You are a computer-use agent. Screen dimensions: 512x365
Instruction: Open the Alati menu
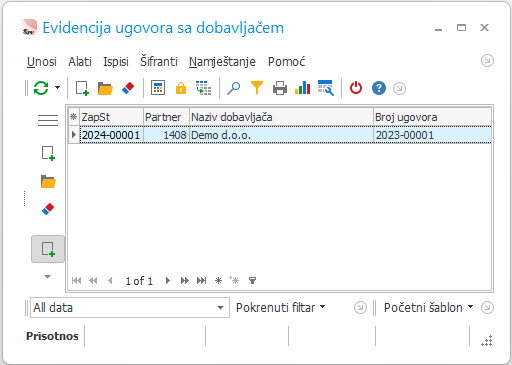click(80, 62)
